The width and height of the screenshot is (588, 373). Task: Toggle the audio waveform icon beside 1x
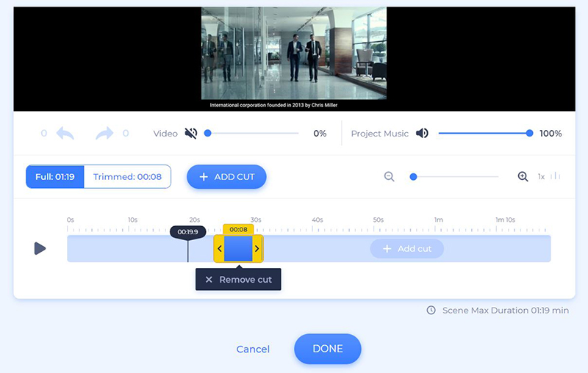555,177
